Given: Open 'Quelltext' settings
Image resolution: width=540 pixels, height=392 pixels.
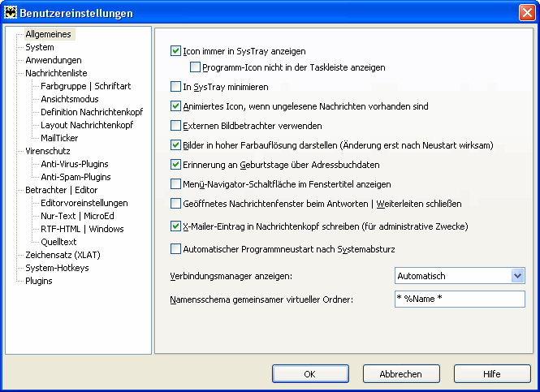Looking at the screenshot, I should [x=58, y=242].
